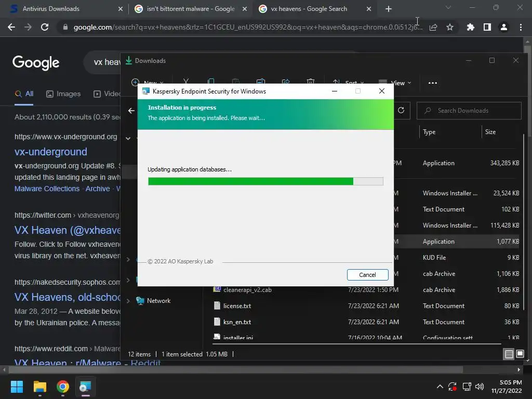Switch to vx heavens Google Search tab
Image resolution: width=532 pixels, height=399 pixels.
pos(314,9)
